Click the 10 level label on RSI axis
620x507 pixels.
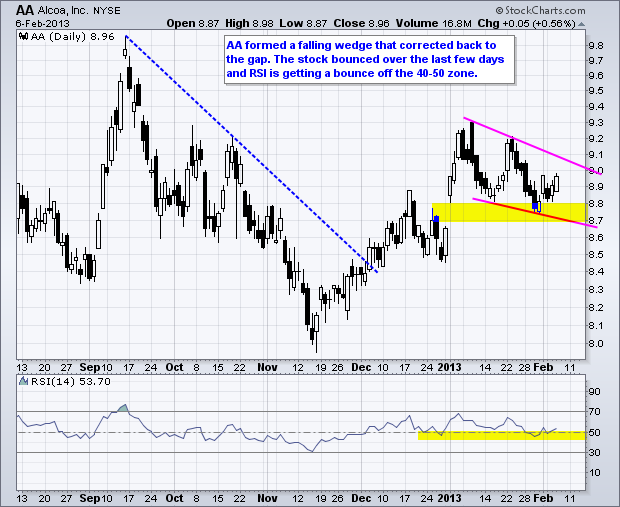point(594,473)
